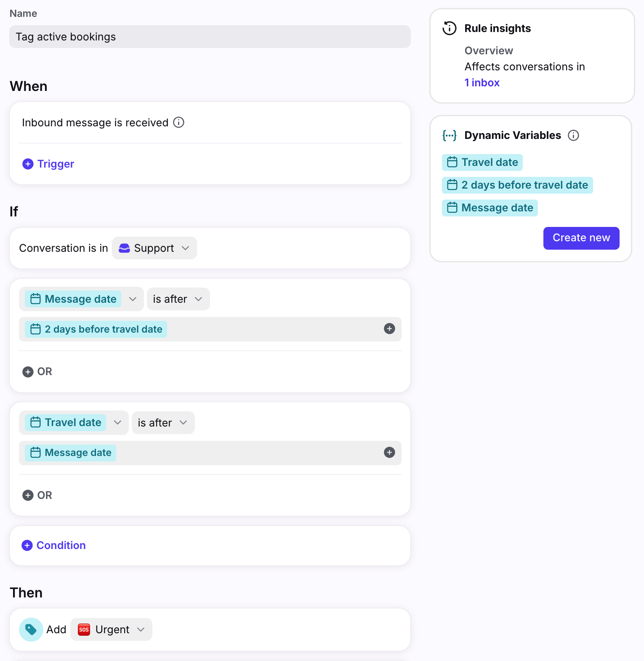This screenshot has height=661, width=644.
Task: Select the 2 days before travel date variable in the Dynamic Variables panel
Action: point(517,185)
